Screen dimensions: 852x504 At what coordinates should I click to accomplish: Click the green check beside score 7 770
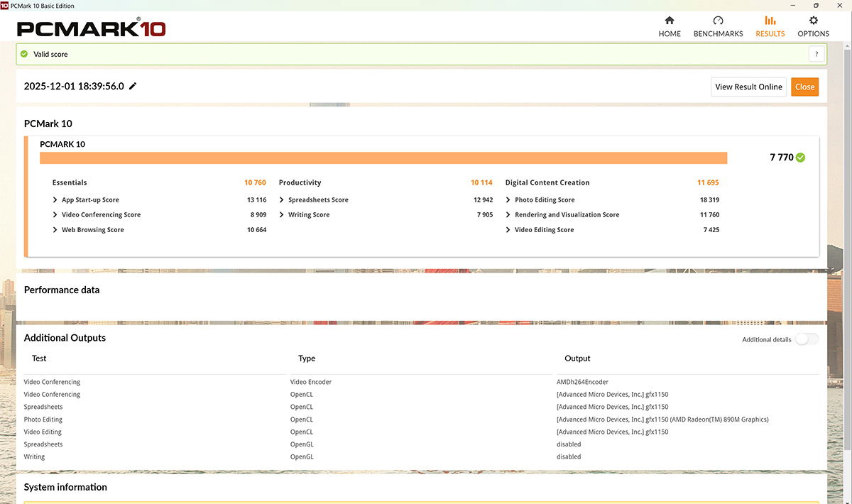pyautogui.click(x=801, y=158)
